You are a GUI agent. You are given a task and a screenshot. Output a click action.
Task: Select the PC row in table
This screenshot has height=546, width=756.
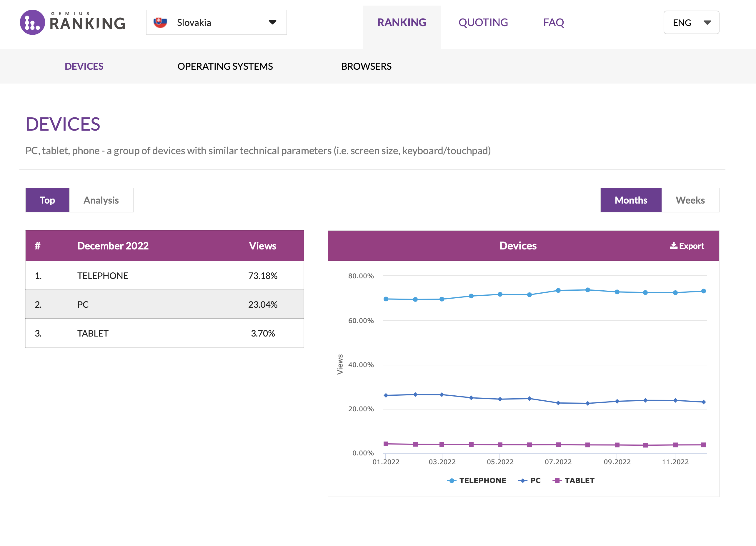(x=165, y=304)
